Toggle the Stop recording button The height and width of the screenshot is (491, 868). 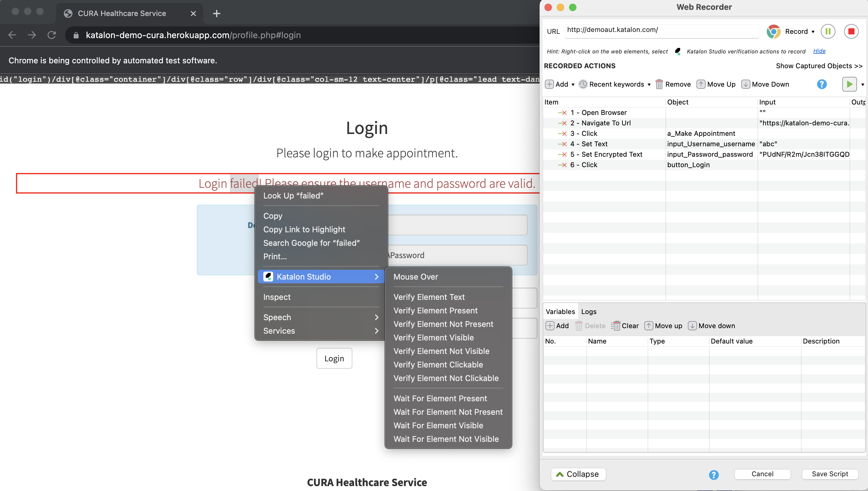coord(851,31)
